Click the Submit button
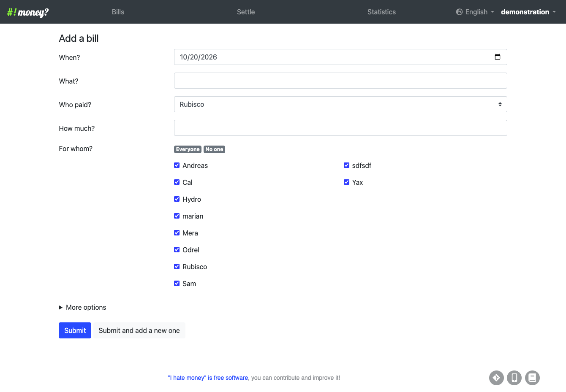Image resolution: width=566 pixels, height=392 pixels. point(75,330)
